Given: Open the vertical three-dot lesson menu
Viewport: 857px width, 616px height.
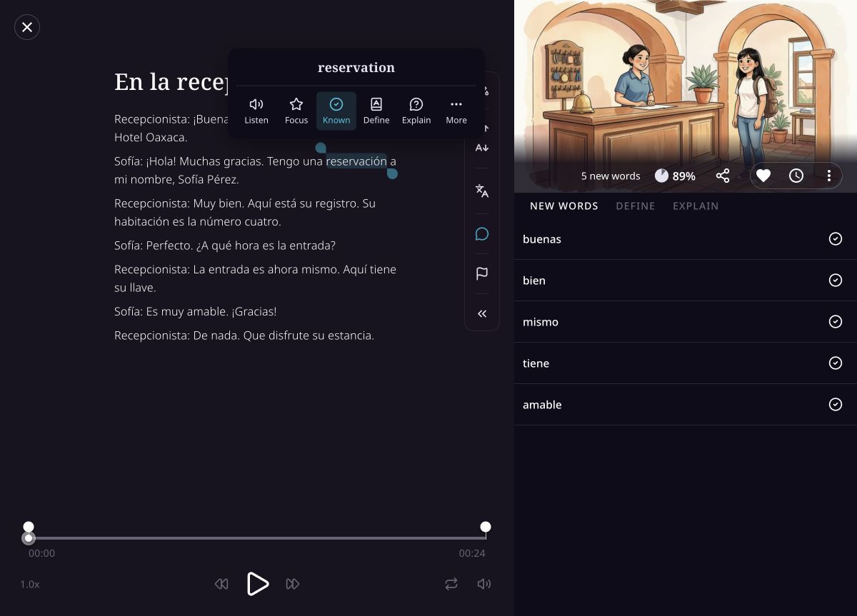Looking at the screenshot, I should point(829,176).
